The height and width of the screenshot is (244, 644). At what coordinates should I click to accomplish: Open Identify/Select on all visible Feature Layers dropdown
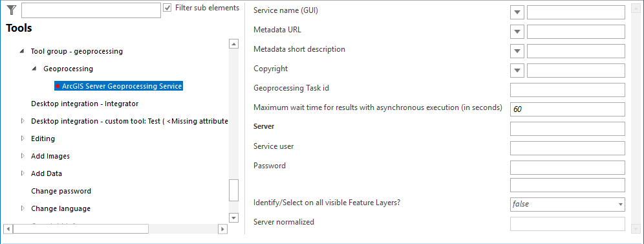tap(568, 204)
